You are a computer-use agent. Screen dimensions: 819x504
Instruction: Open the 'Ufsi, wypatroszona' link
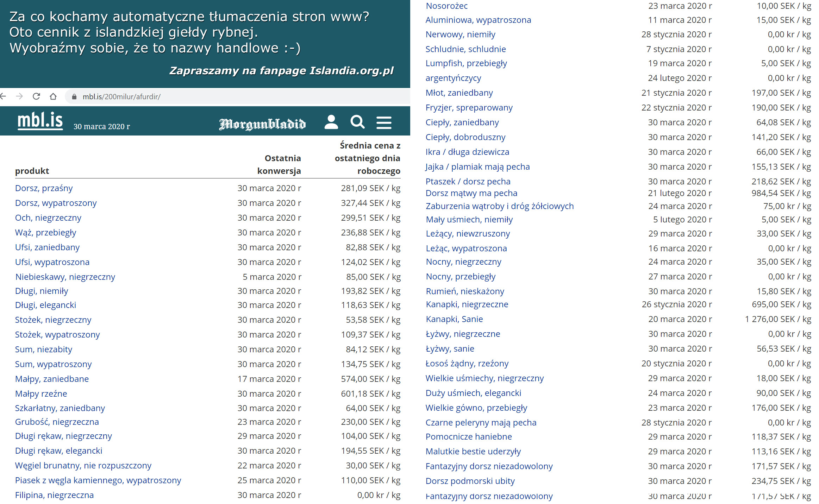[52, 262]
